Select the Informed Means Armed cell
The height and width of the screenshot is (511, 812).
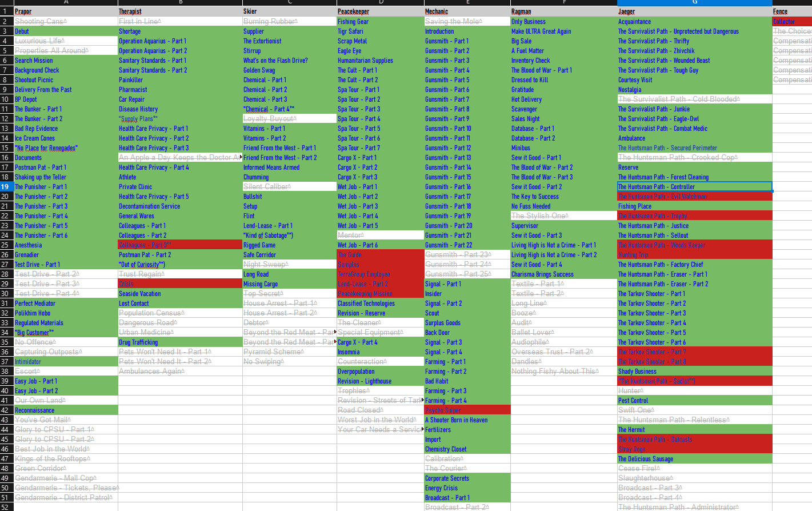pyautogui.click(x=290, y=167)
